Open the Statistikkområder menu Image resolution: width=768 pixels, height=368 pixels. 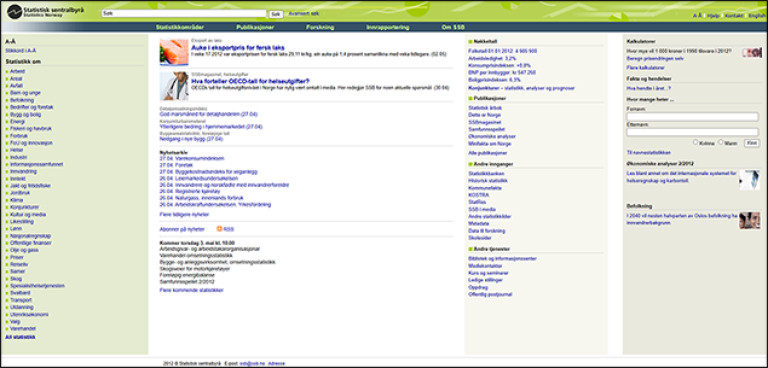pos(180,27)
